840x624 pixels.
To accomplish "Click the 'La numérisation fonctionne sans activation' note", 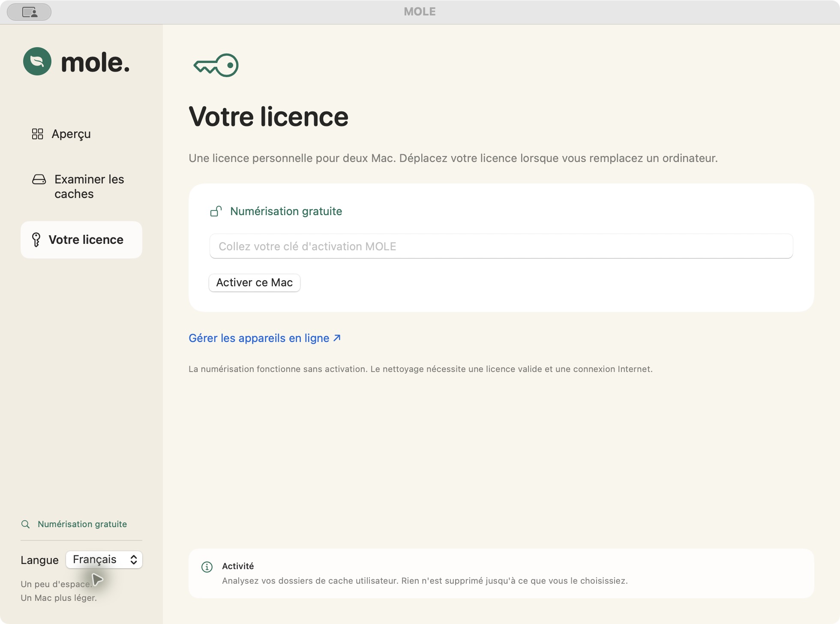I will tap(420, 369).
